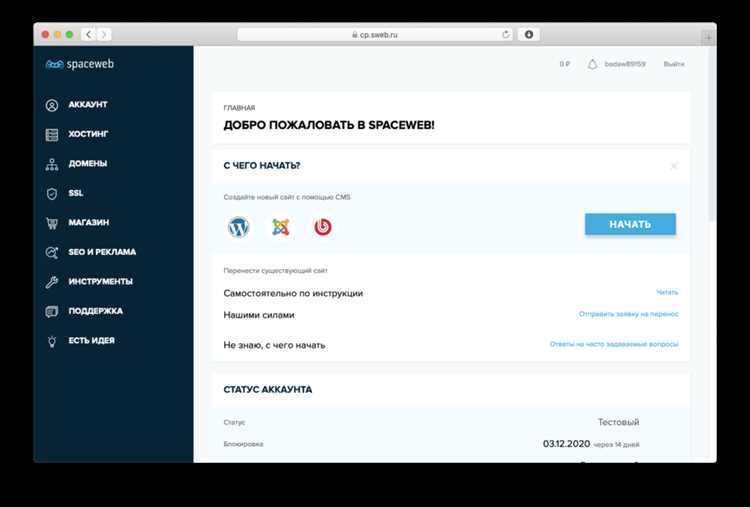Open a new browser tab with plus
This screenshot has width=750, height=507.
point(708,37)
